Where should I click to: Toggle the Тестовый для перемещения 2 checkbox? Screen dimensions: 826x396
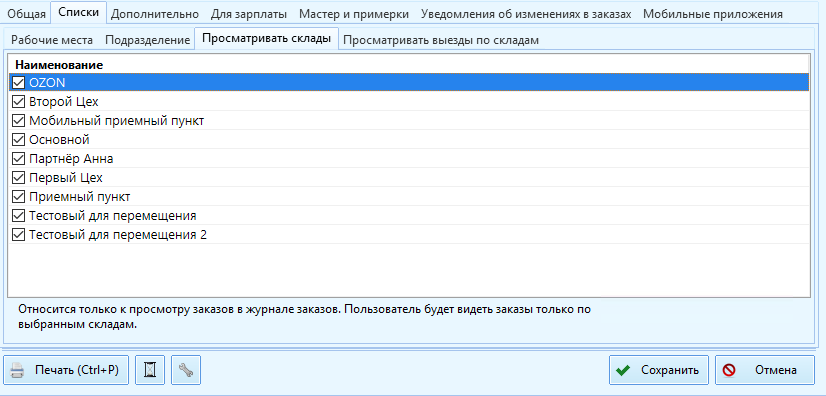click(x=18, y=234)
